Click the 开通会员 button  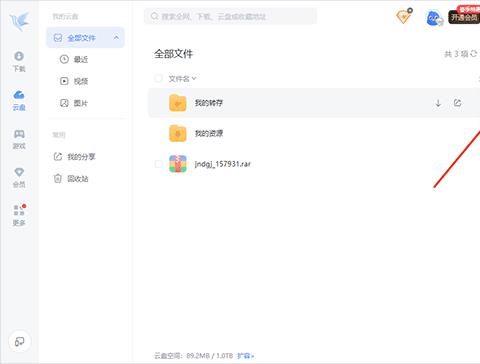point(464,17)
